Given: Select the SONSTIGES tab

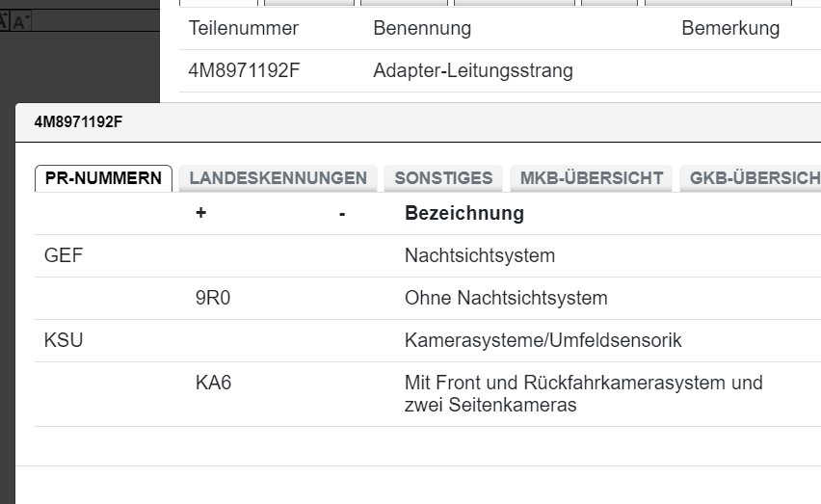Looking at the screenshot, I should 443,178.
